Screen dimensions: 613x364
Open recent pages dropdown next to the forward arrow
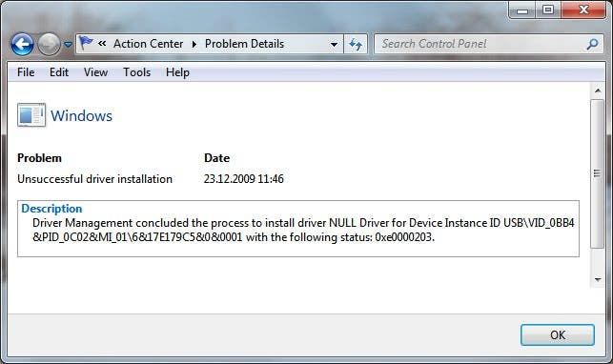click(x=68, y=45)
